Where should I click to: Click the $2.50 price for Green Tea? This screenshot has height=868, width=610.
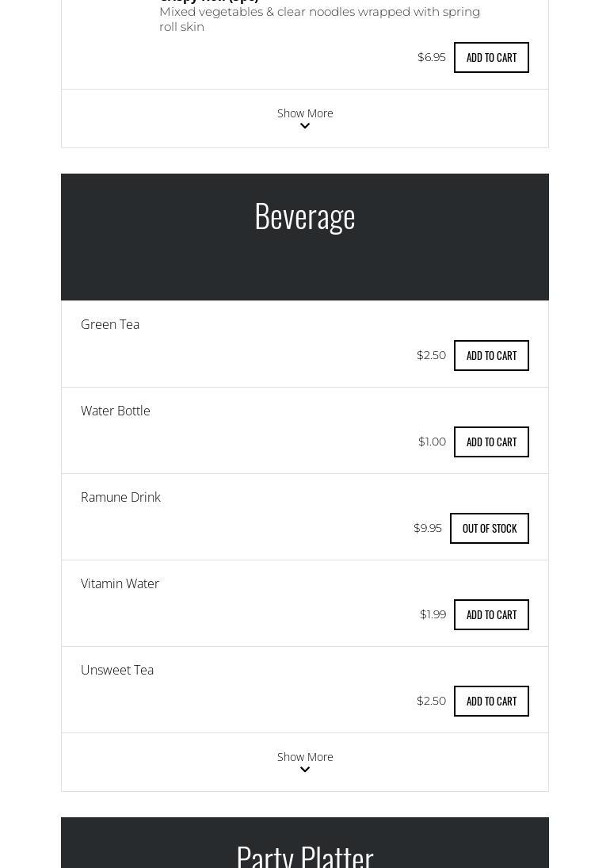pos(432,355)
